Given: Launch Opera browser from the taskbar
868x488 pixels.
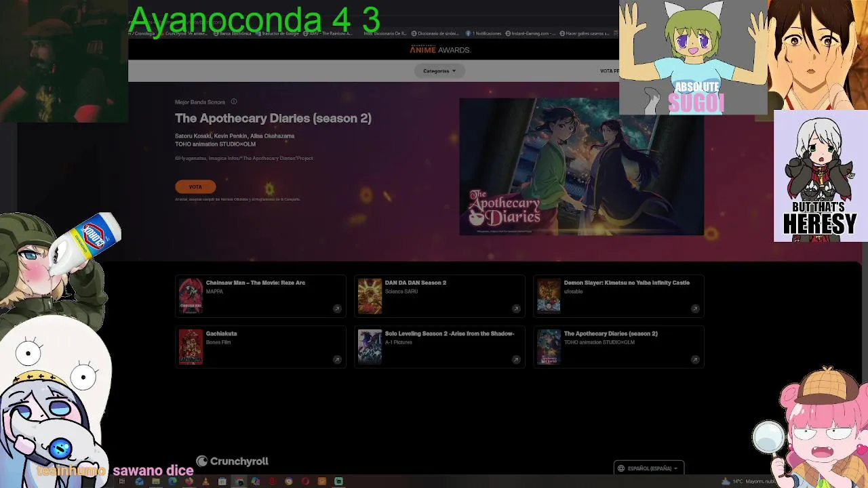Looking at the screenshot, I should 305,481.
